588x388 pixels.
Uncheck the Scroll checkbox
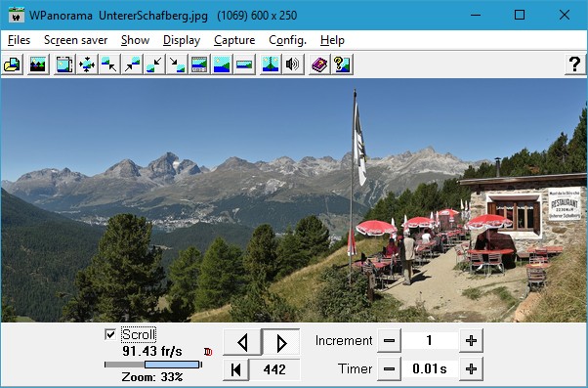pyautogui.click(x=110, y=334)
